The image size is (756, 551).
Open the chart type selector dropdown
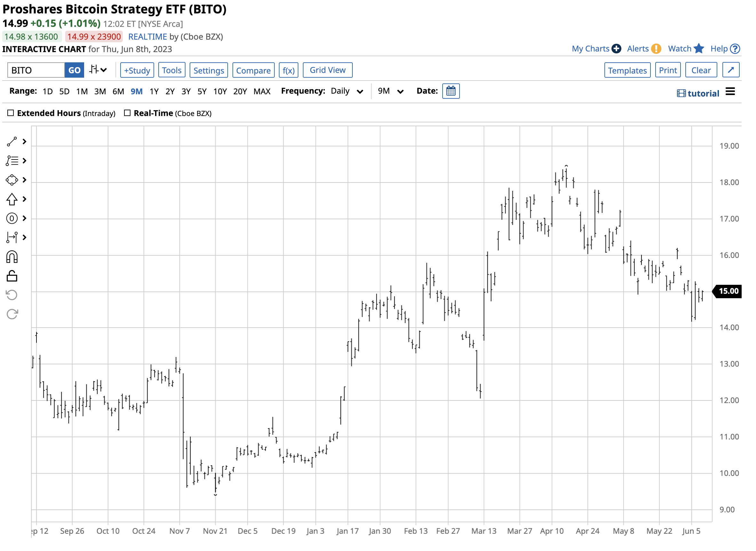[98, 70]
